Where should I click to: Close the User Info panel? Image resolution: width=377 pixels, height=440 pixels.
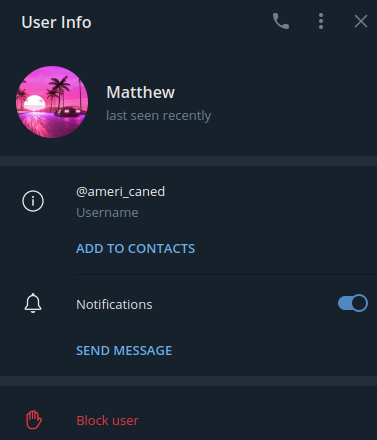[361, 21]
